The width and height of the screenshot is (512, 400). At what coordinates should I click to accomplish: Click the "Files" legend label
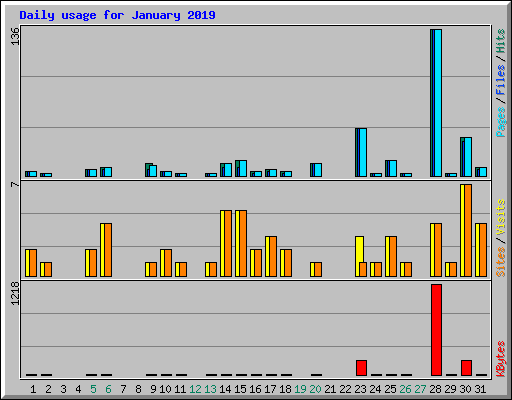(500, 80)
